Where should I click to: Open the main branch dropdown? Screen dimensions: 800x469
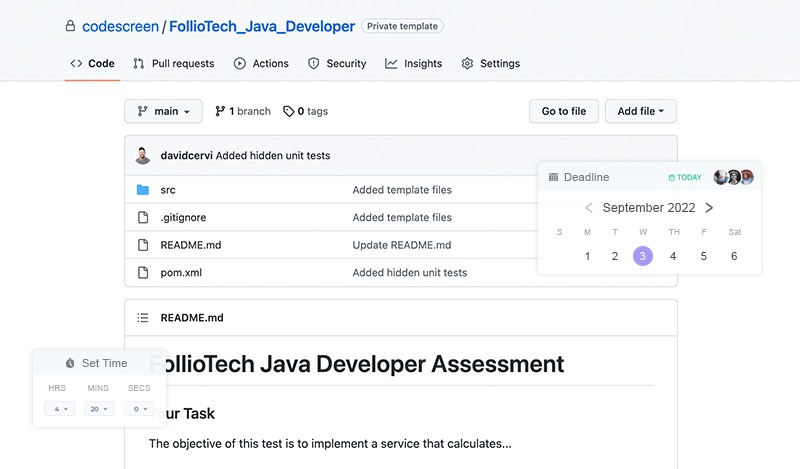click(164, 111)
